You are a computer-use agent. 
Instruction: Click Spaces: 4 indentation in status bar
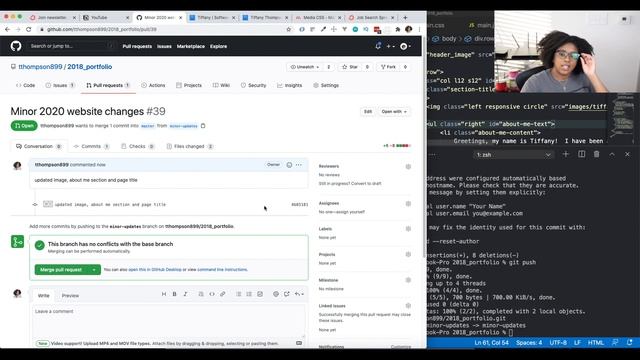point(529,343)
